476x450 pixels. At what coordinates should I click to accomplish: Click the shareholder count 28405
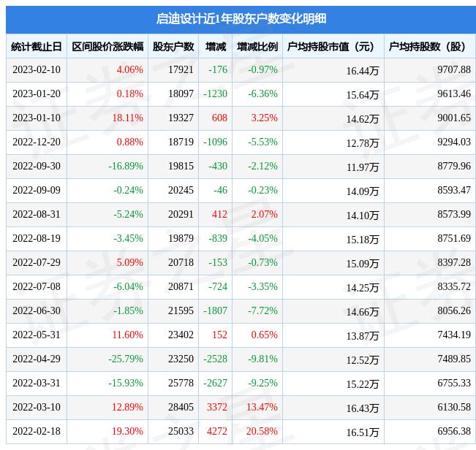pyautogui.click(x=181, y=407)
